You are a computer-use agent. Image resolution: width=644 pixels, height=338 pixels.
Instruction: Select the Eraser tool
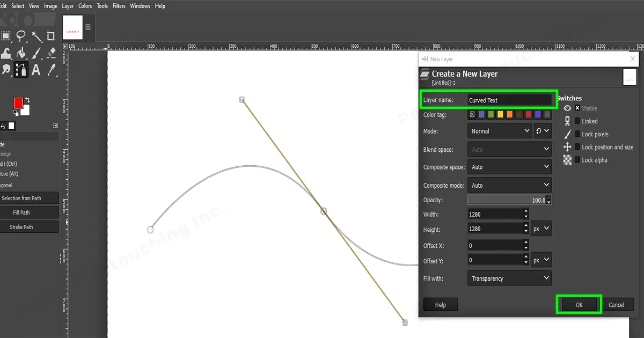[51, 53]
